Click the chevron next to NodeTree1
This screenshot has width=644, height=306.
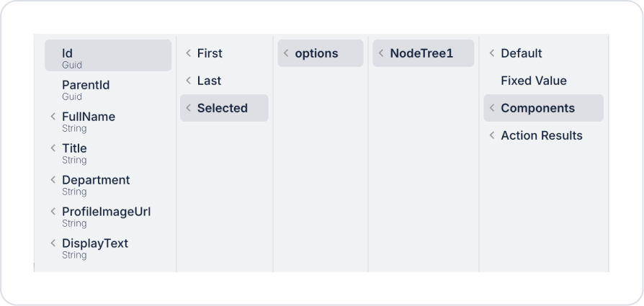coord(381,53)
